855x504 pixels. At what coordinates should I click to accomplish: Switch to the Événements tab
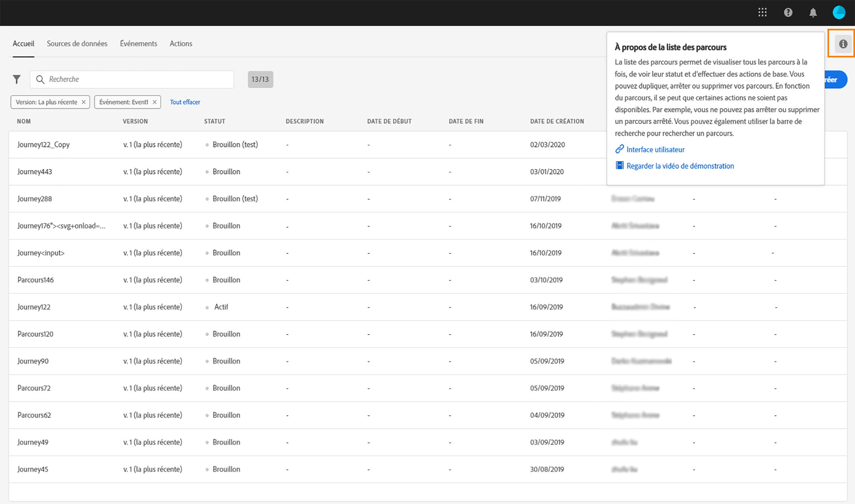[138, 43]
